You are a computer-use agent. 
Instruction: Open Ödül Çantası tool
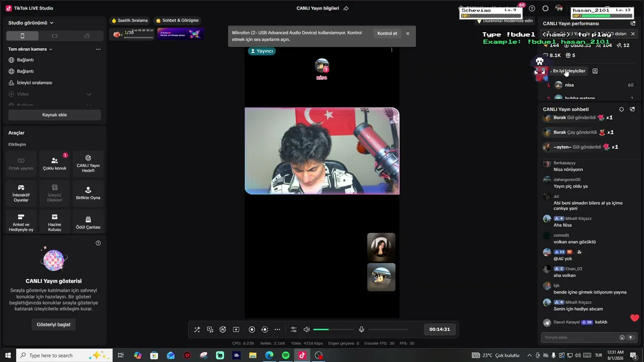tap(88, 222)
